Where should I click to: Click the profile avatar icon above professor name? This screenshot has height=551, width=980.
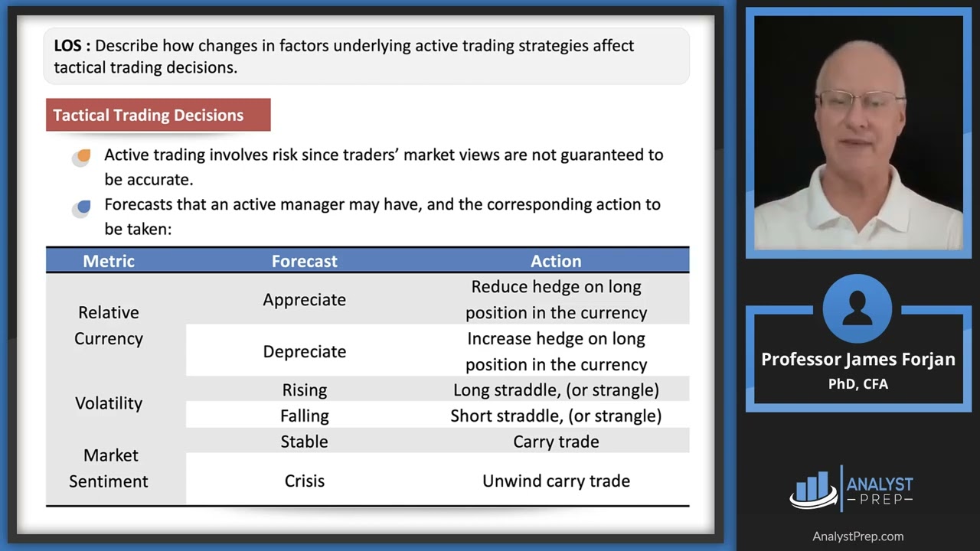point(857,308)
